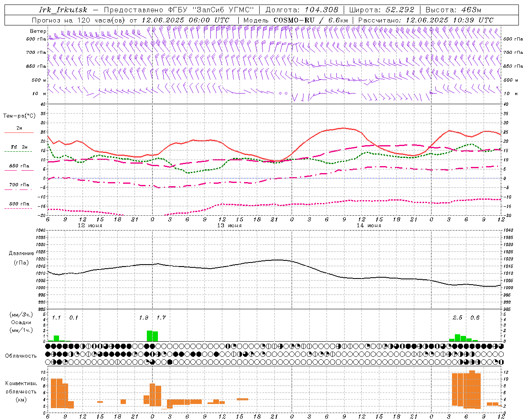Viewport: 525px width, 420px height.
Task: Click the precipitation total value 1.1
Action: tap(56, 318)
